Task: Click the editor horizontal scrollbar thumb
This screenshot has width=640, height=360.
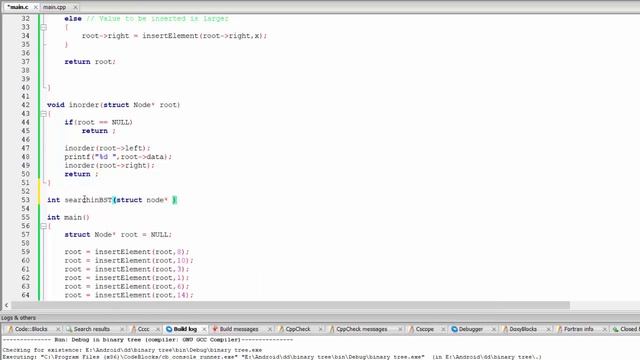Action: pyautogui.click(x=290, y=305)
